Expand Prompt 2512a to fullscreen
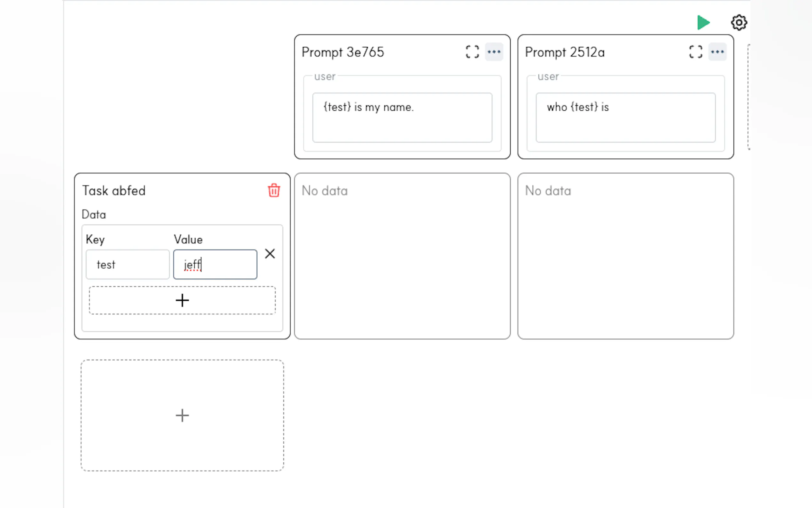Viewport: 812px width, 508px height. (696, 52)
